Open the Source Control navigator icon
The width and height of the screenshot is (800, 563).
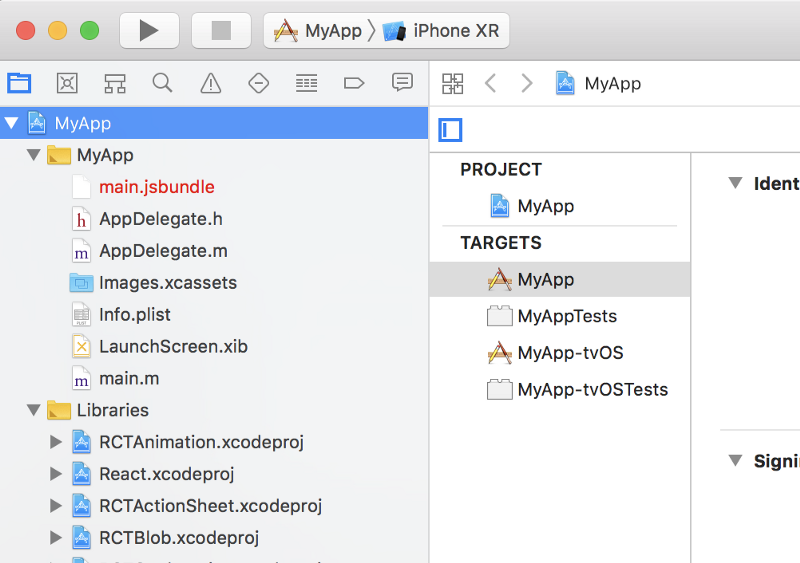tap(67, 83)
